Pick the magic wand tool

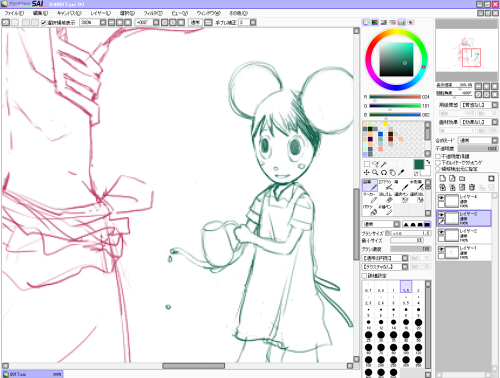click(x=384, y=164)
